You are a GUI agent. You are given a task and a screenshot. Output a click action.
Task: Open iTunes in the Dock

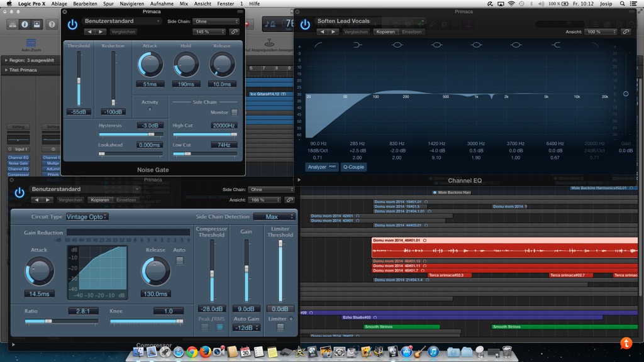tap(433, 352)
